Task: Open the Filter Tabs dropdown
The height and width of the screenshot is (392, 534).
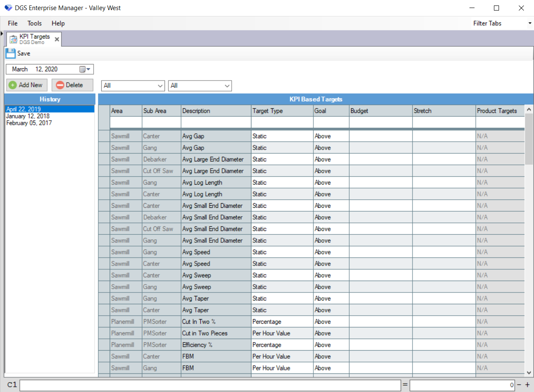Action: 530,23
